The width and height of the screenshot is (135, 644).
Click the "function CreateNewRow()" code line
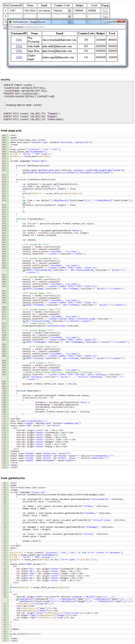(x=30, y=219)
